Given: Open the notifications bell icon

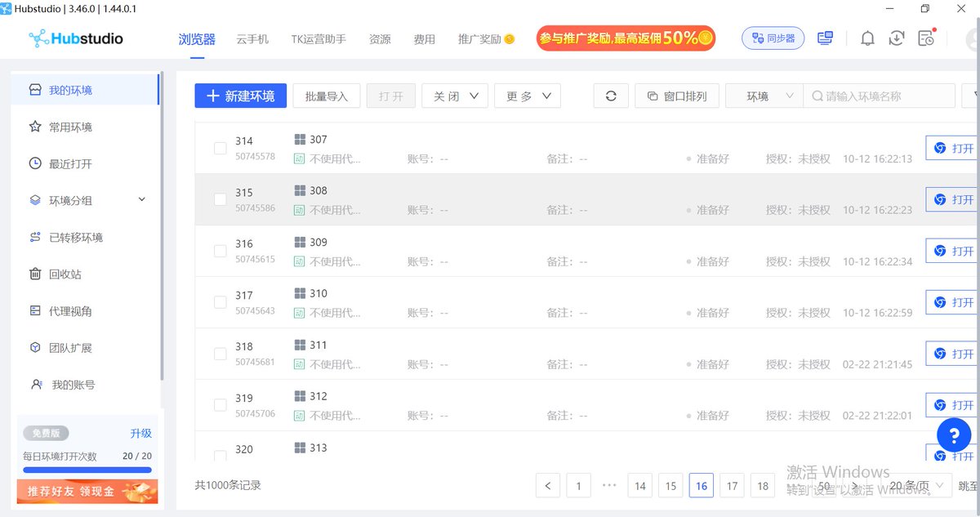Looking at the screenshot, I should (867, 38).
